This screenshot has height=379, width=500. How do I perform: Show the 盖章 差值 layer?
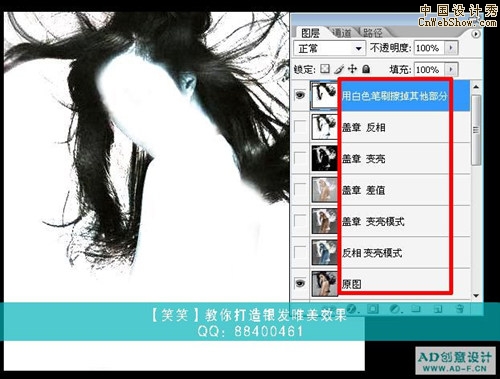tap(300, 190)
